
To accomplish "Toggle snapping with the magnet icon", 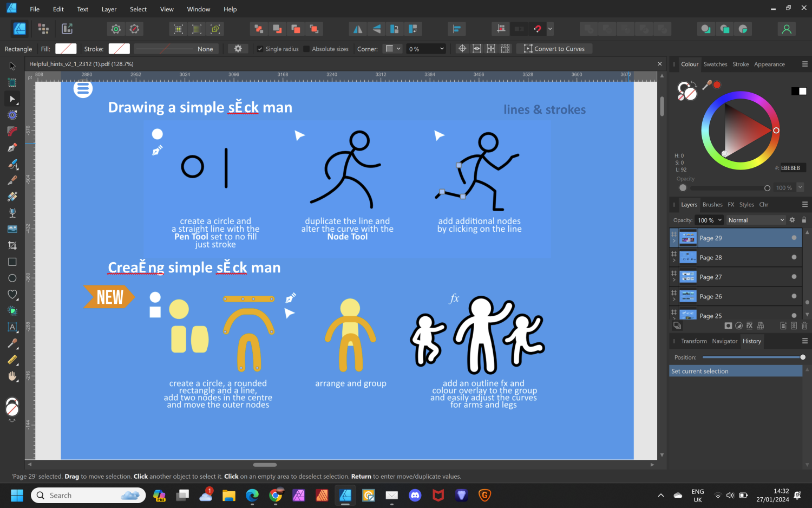I will click(x=537, y=29).
